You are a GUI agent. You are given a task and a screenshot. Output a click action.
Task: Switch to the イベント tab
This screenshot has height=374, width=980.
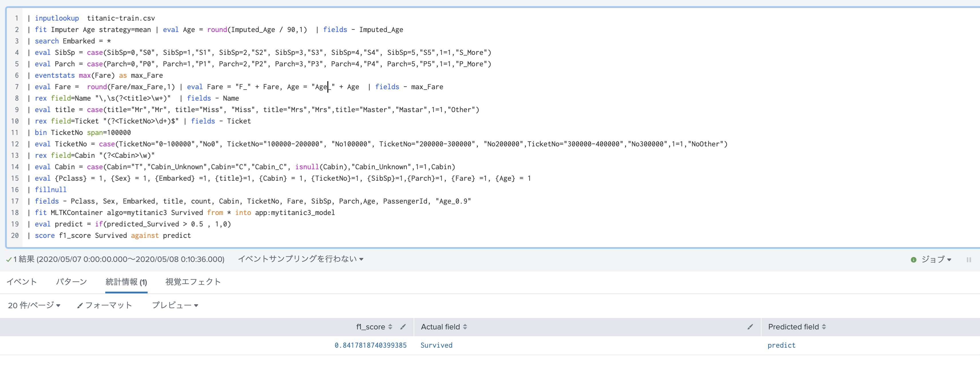click(22, 282)
